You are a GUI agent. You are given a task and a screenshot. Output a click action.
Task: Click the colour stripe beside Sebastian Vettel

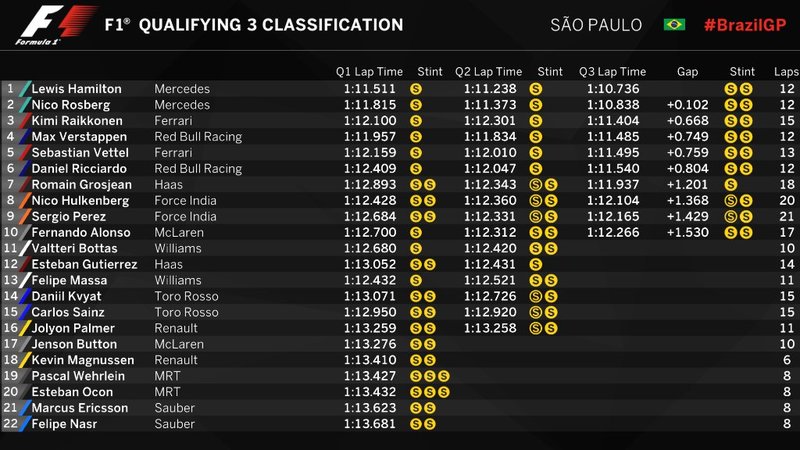point(26,153)
